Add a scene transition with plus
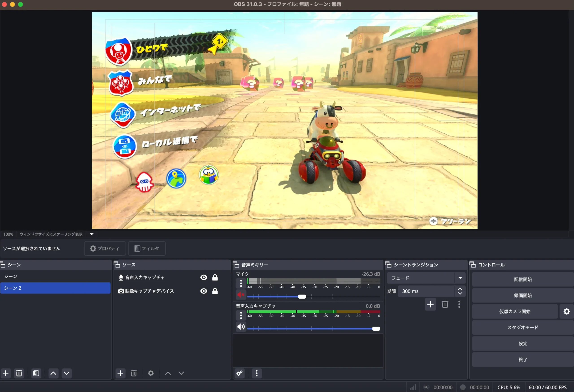This screenshot has height=392, width=574. click(430, 304)
